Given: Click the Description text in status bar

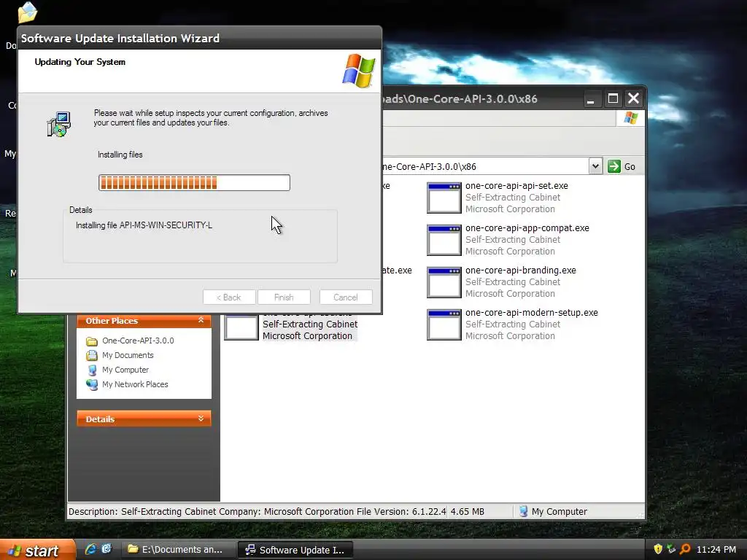Looking at the screenshot, I should tap(258, 511).
